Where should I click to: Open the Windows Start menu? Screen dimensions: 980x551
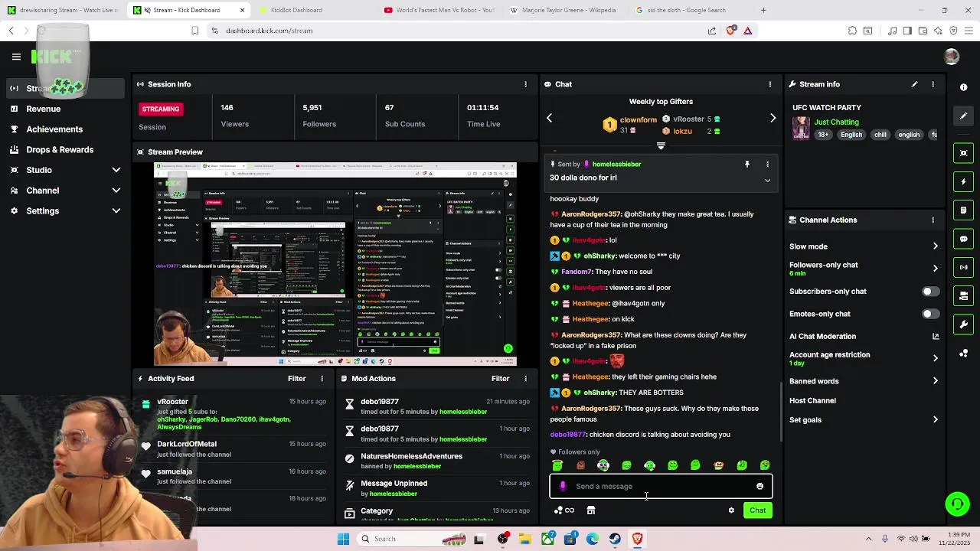343,539
